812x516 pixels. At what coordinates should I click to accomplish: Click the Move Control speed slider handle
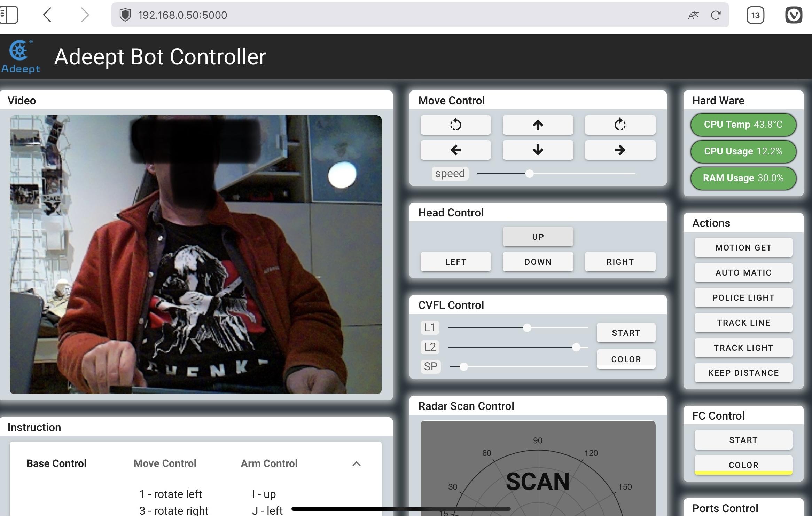pos(529,173)
